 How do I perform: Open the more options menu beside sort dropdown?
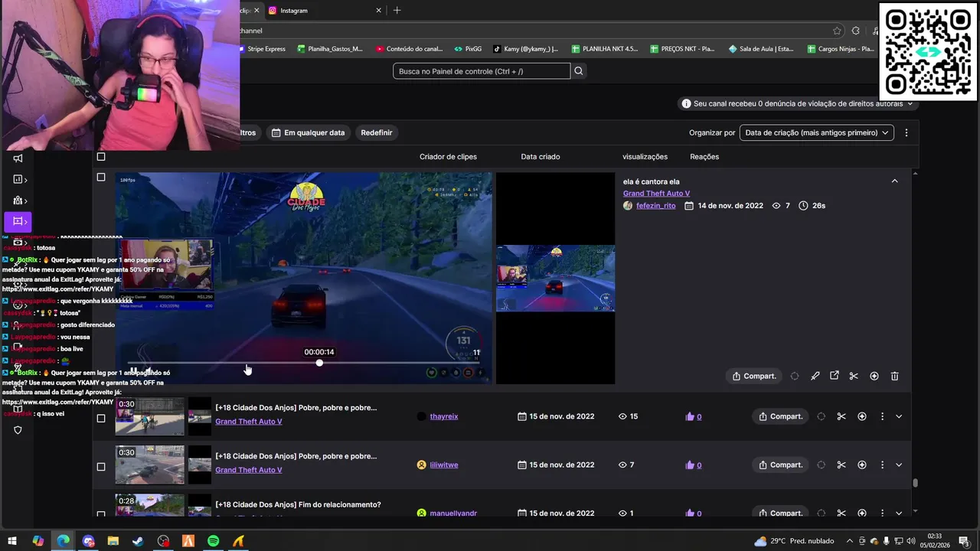click(x=906, y=132)
